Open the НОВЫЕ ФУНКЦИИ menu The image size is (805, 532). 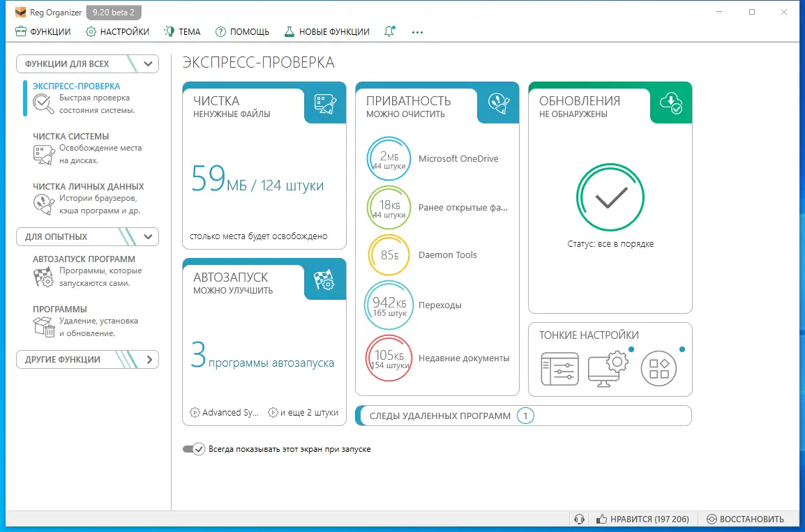click(x=327, y=32)
